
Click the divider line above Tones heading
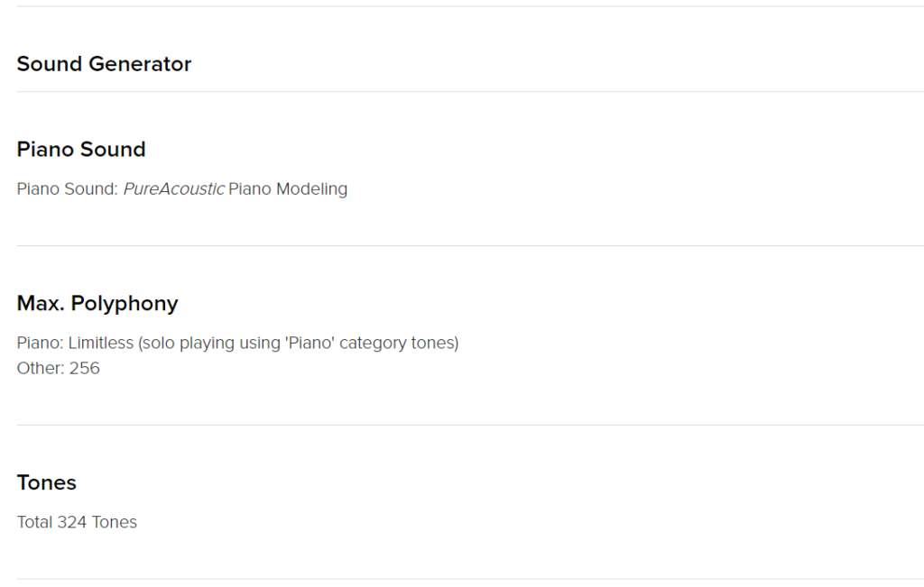470,425
